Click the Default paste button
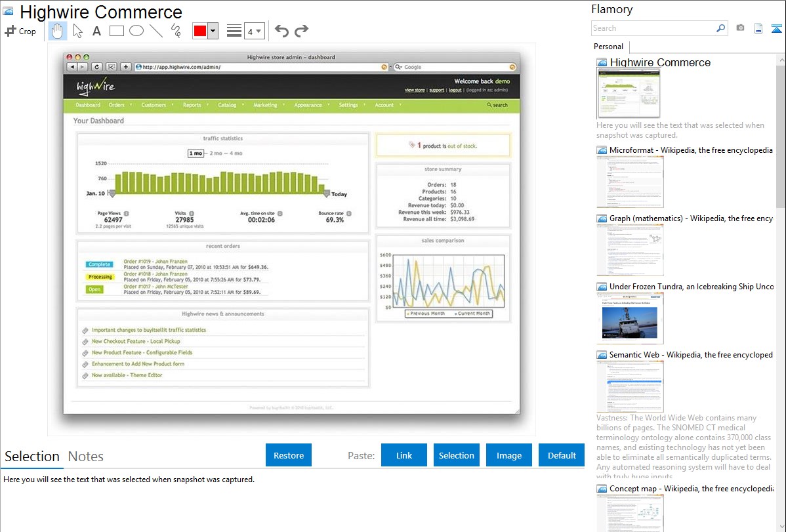This screenshot has width=786, height=532. tap(562, 455)
